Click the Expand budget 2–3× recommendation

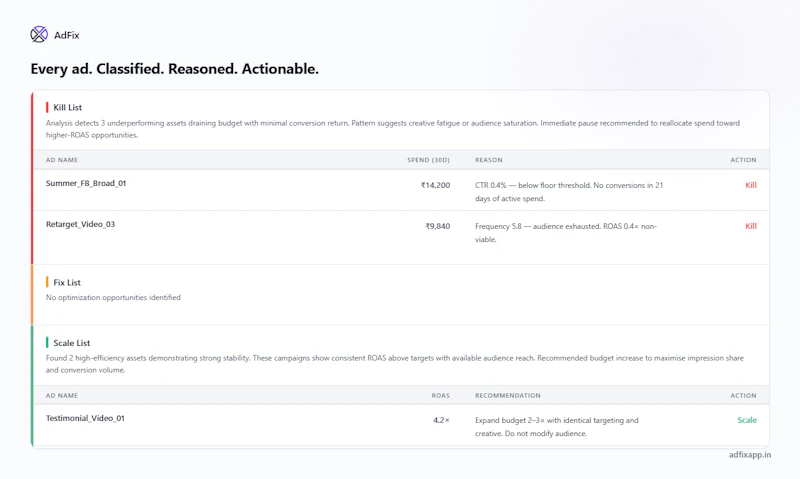557,427
